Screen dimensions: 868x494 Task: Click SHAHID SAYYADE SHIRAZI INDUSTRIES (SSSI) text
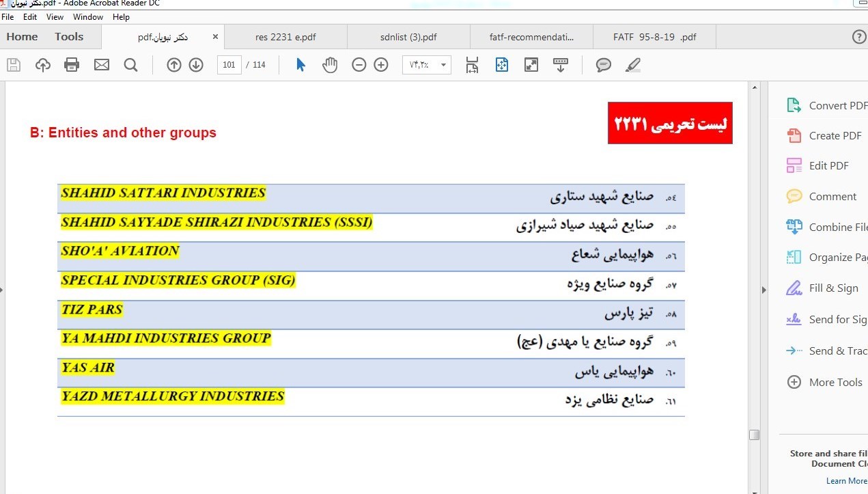click(216, 222)
